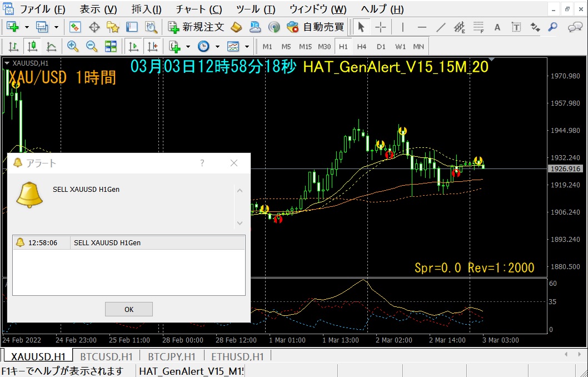Click the 新規注文 new order button
The width and height of the screenshot is (588, 377).
(196, 27)
